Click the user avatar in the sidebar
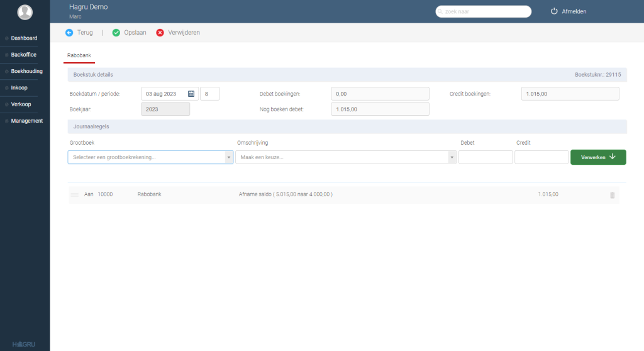 pos(25,12)
